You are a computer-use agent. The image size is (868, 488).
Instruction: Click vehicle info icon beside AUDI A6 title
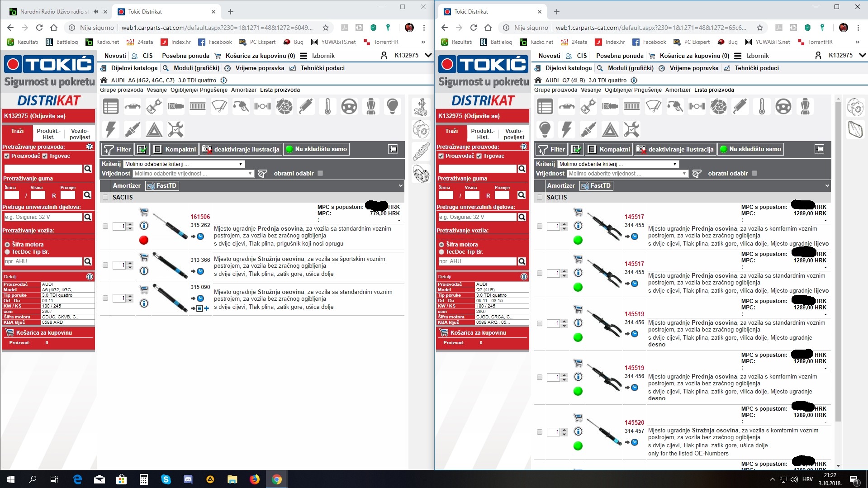[x=223, y=81]
